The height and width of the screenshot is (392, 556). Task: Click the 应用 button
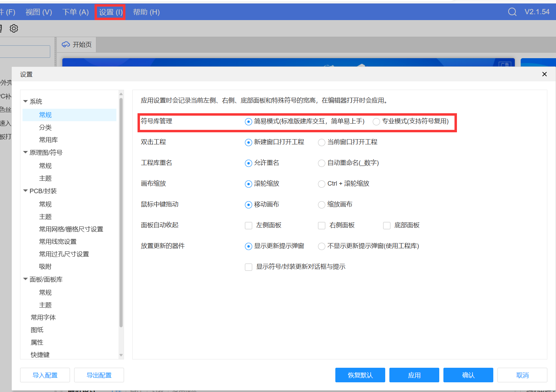click(x=414, y=375)
